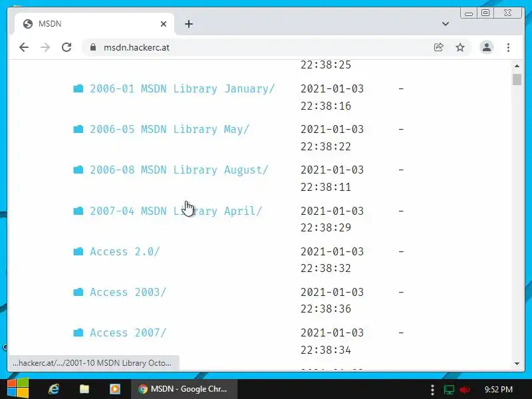Open Chrome's three-dot menu
This screenshot has width=532, height=399.
point(508,47)
